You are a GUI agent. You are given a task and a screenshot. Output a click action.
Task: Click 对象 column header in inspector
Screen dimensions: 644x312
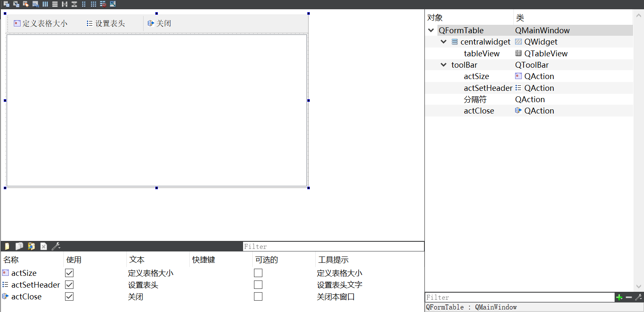click(469, 18)
